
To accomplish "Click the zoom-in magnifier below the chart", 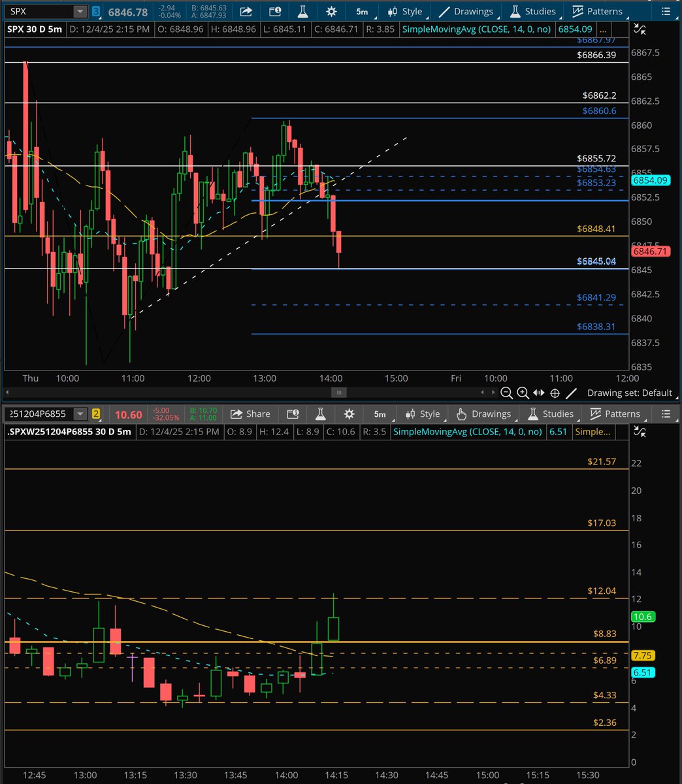I will click(523, 393).
